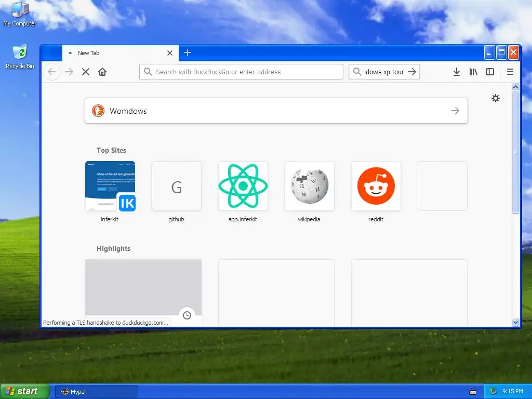Screen dimensions: 532x399
Task: Open the app.inferkit React tile
Action: pyautogui.click(x=243, y=186)
